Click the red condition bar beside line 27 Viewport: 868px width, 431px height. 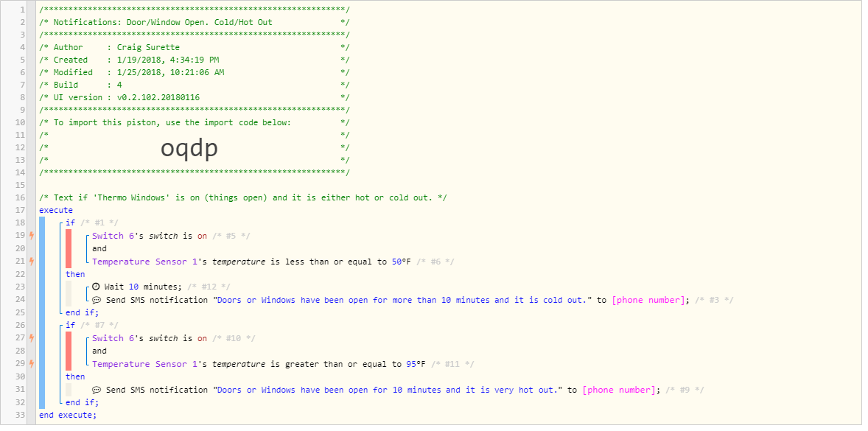(x=69, y=351)
